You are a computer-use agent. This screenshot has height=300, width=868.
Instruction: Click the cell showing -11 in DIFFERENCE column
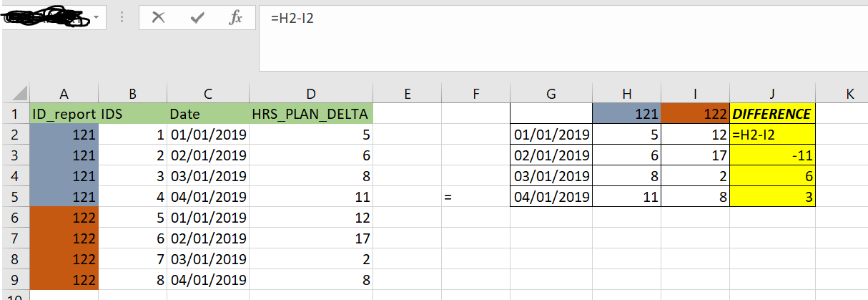(773, 155)
